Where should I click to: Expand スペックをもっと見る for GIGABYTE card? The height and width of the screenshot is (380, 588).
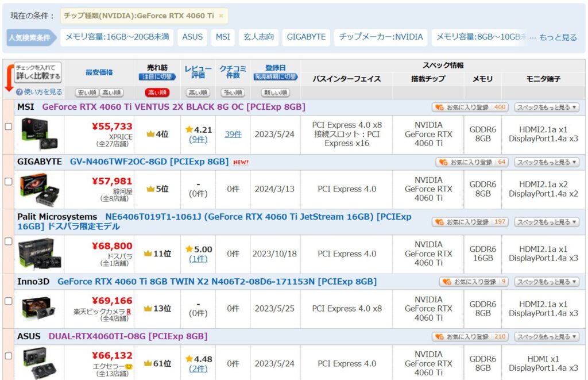click(x=547, y=162)
